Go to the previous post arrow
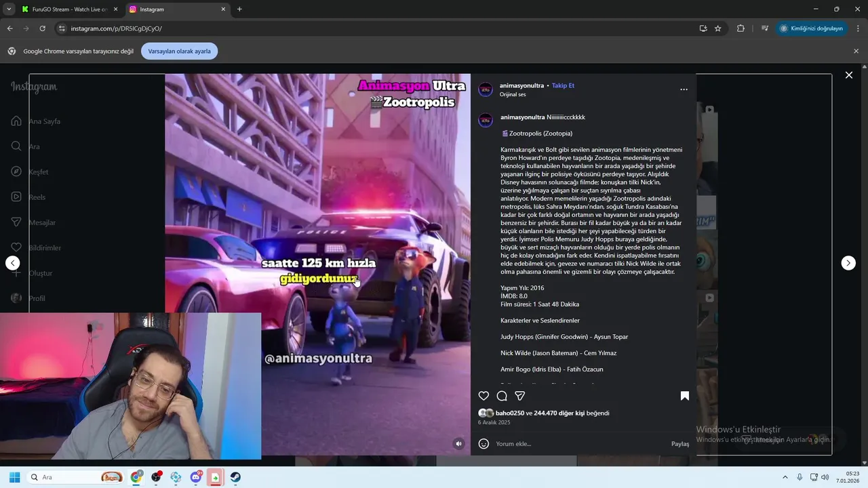This screenshot has height=488, width=868. [x=13, y=263]
